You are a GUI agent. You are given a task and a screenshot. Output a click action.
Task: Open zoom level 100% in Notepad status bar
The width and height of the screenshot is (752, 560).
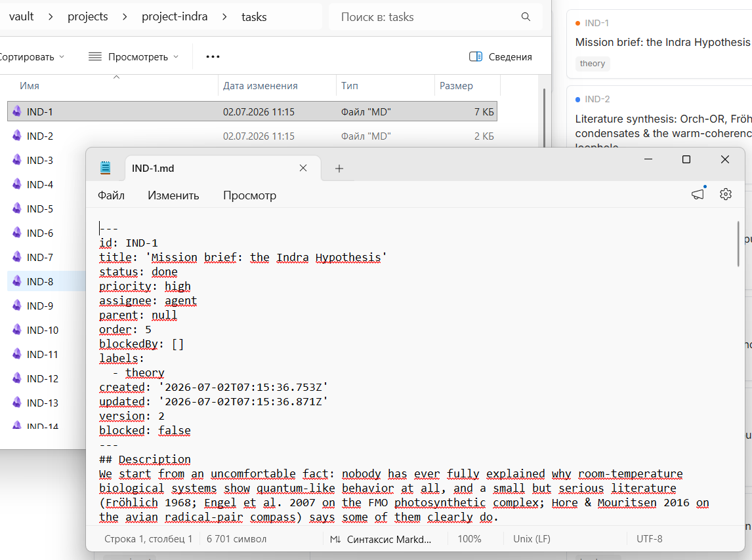[470, 539]
